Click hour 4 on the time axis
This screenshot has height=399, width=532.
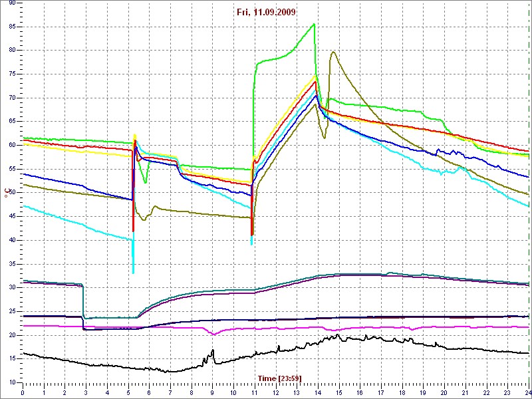(x=107, y=392)
